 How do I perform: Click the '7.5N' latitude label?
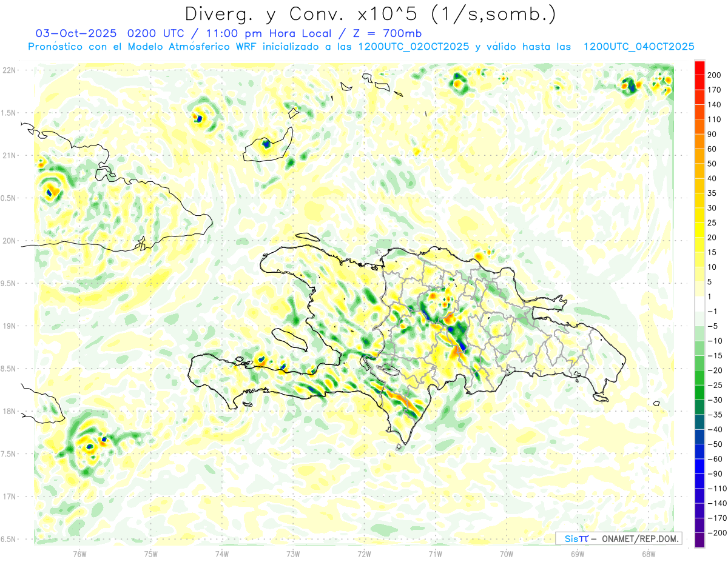tap(8, 453)
